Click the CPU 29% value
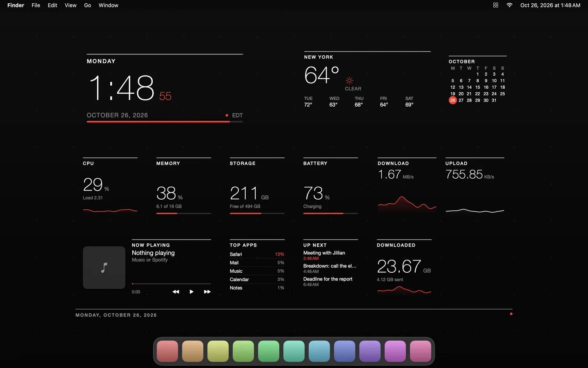The height and width of the screenshot is (368, 588). click(96, 185)
